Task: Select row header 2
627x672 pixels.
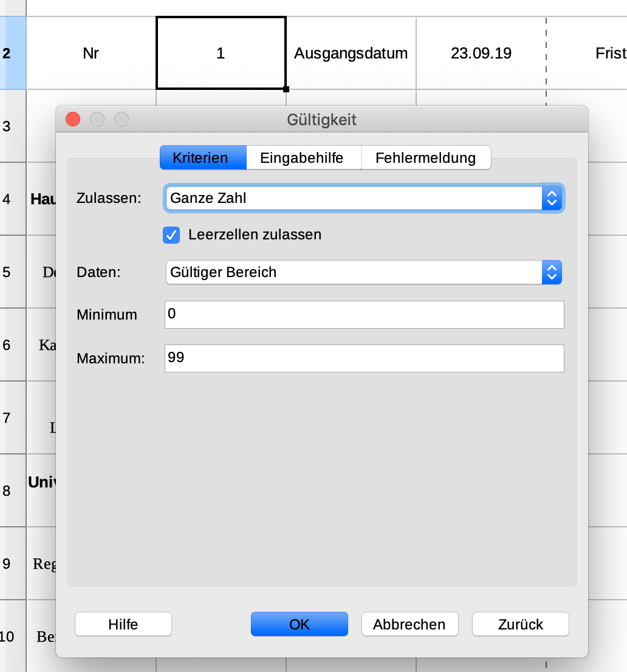Action: pos(13,53)
